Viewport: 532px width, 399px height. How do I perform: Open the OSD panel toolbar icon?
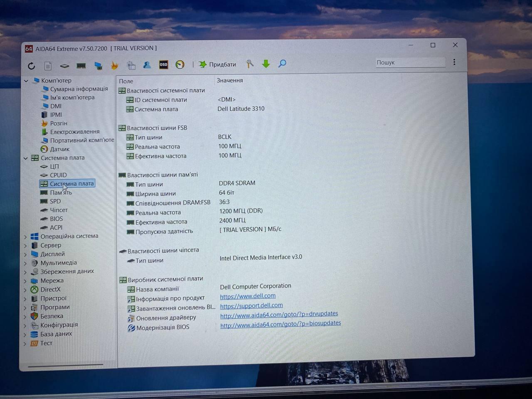pyautogui.click(x=163, y=64)
